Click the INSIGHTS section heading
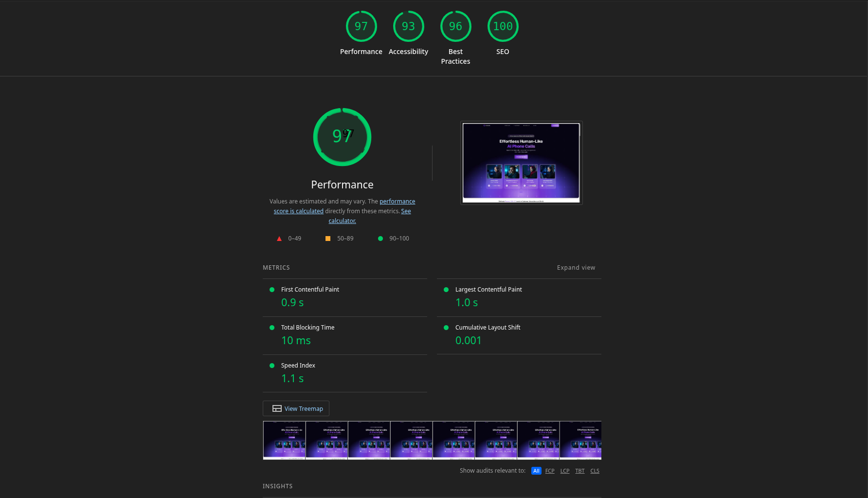This screenshot has height=498, width=868. (278, 486)
